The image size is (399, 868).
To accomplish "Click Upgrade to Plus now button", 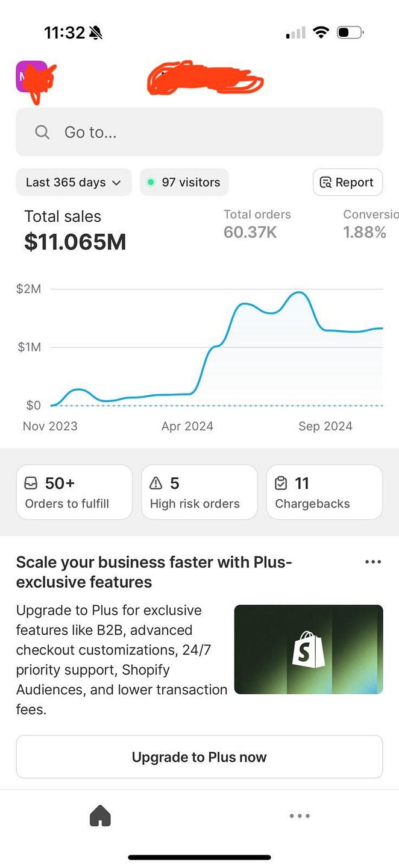I will coord(199,757).
